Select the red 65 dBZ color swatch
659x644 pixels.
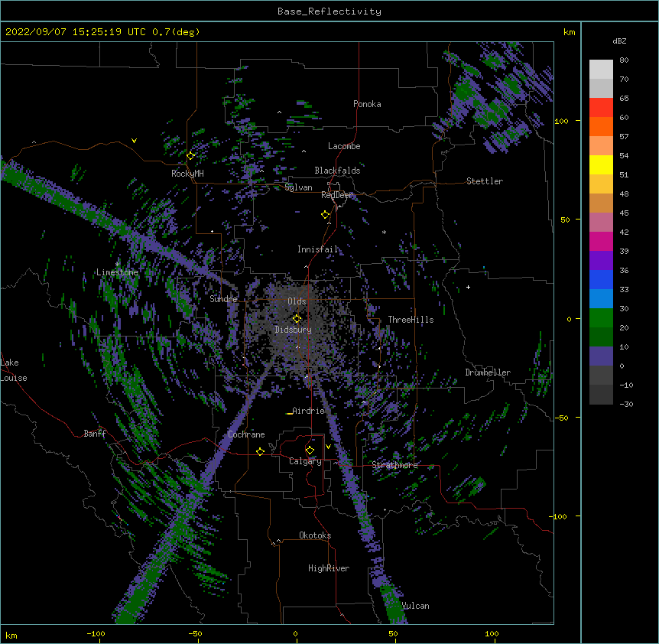click(x=601, y=107)
